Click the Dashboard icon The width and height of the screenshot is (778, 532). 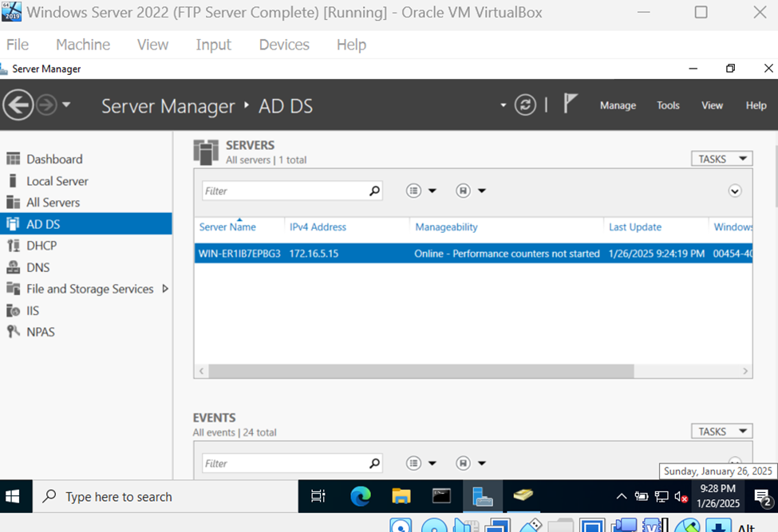tap(13, 159)
